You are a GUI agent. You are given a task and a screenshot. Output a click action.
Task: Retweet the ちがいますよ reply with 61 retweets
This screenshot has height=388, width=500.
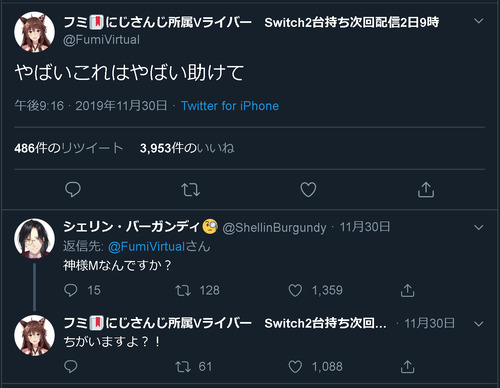coord(183,367)
